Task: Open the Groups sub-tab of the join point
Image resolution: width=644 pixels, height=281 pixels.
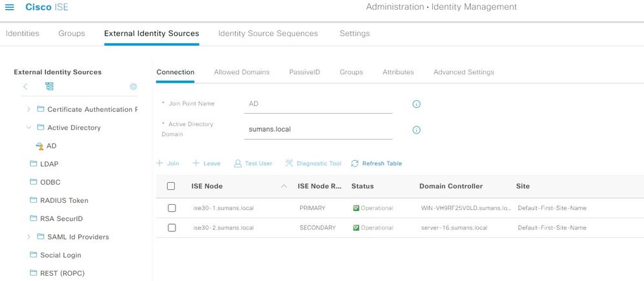Action: coord(351,72)
